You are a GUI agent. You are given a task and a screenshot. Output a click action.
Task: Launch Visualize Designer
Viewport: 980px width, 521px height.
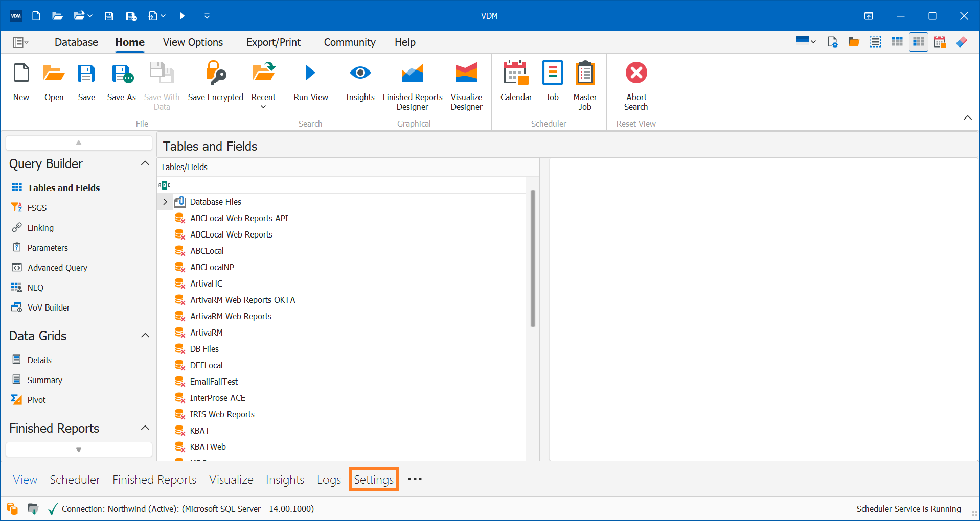click(x=466, y=86)
